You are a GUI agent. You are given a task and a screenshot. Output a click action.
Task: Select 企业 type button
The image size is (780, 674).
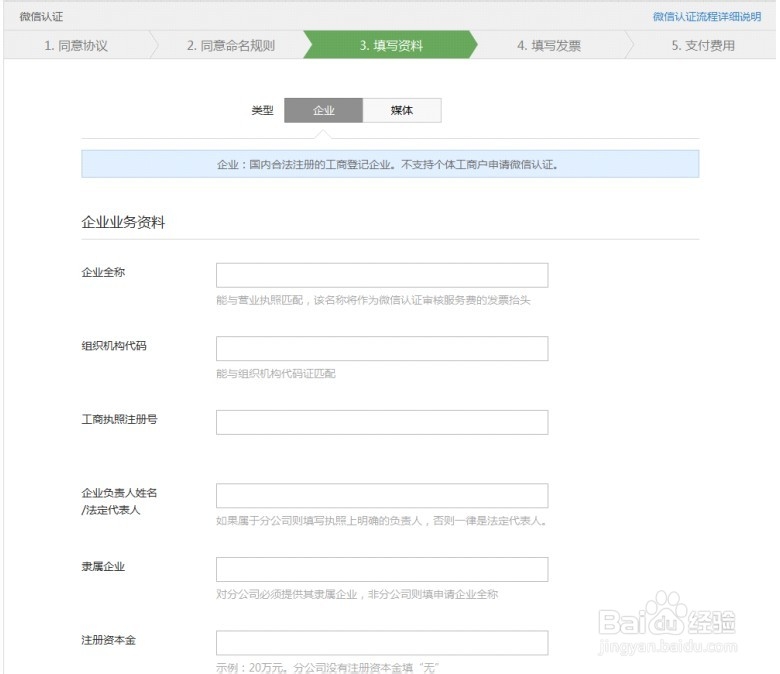click(323, 110)
